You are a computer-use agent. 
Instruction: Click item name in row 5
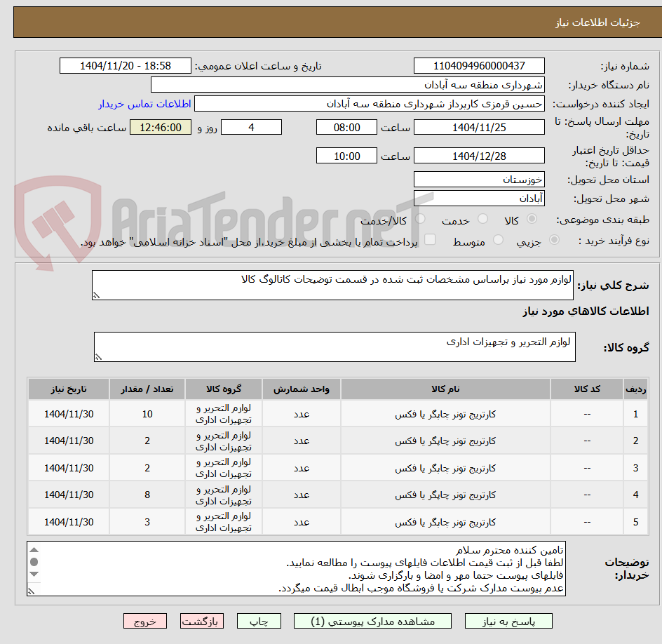click(445, 522)
